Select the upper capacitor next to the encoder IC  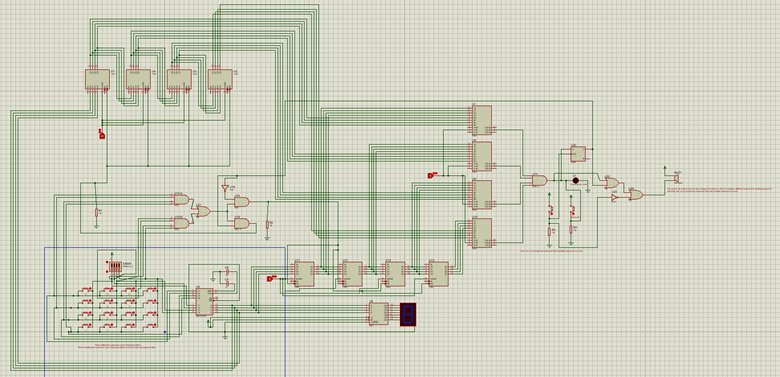(x=227, y=272)
